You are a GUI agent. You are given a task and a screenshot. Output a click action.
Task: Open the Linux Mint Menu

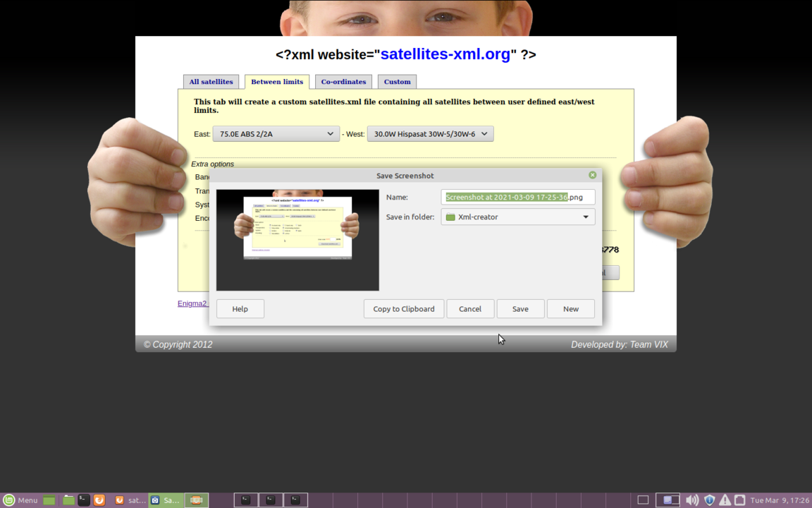pos(21,500)
